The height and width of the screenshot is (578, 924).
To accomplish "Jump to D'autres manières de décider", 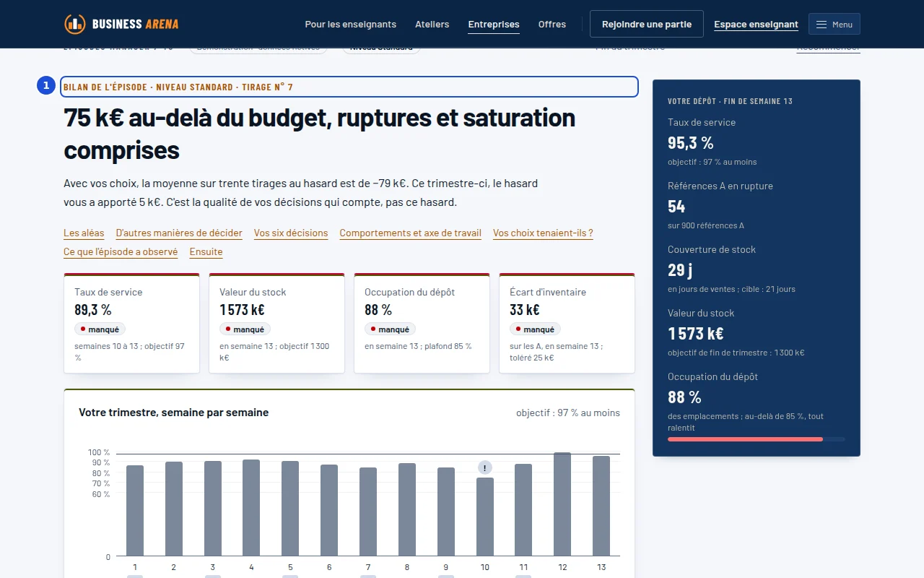I will [x=179, y=233].
